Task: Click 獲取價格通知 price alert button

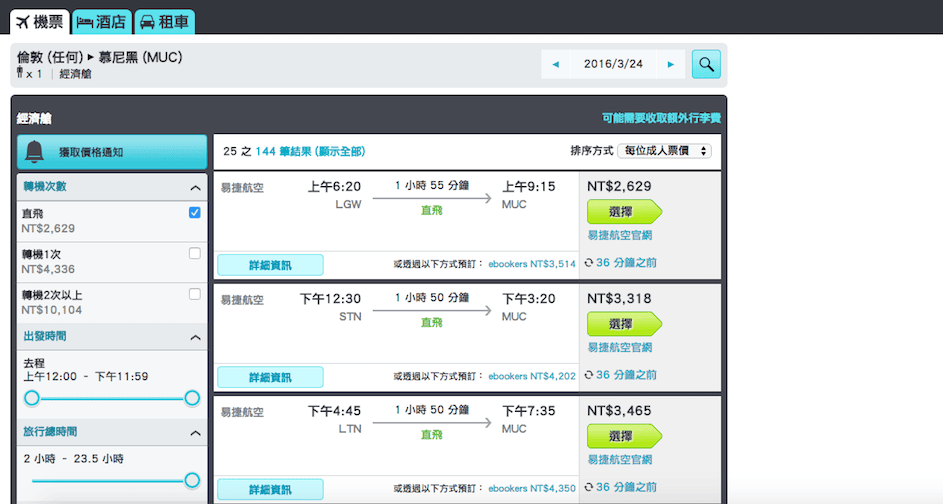Action: [x=112, y=152]
